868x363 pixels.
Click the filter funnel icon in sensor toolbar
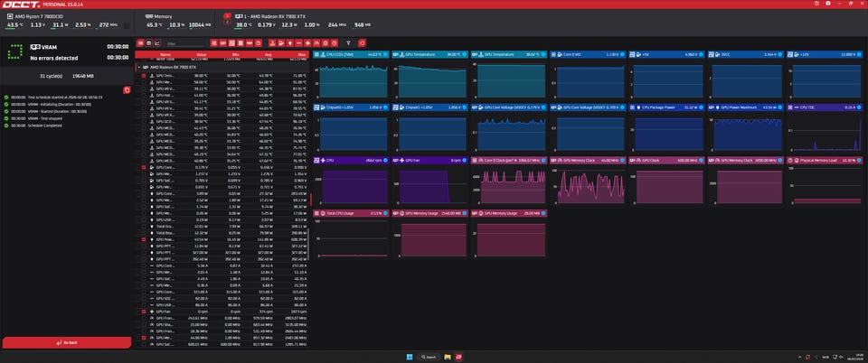(x=350, y=42)
